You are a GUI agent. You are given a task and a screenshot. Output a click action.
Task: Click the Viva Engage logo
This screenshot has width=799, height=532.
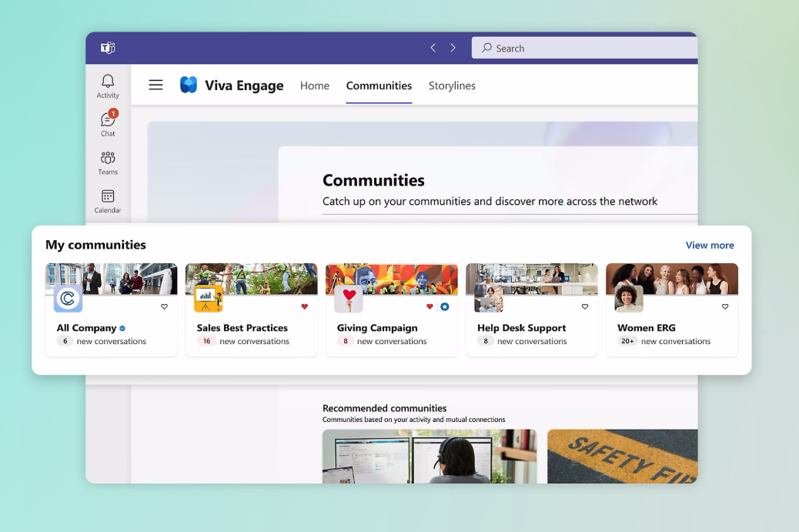point(189,85)
